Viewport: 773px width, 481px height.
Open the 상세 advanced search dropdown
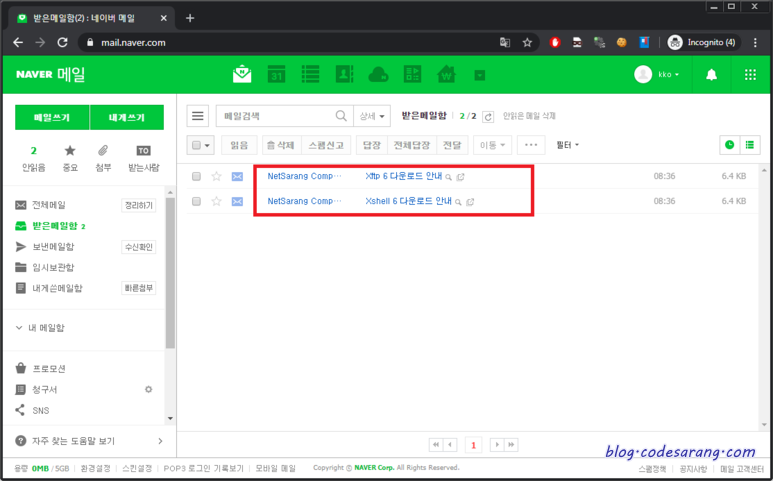pos(372,116)
